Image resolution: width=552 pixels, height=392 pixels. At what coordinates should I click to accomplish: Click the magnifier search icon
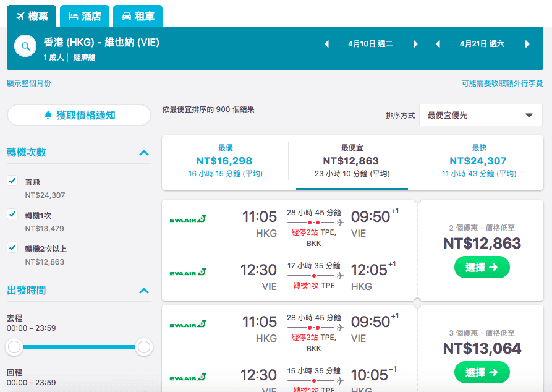(25, 46)
